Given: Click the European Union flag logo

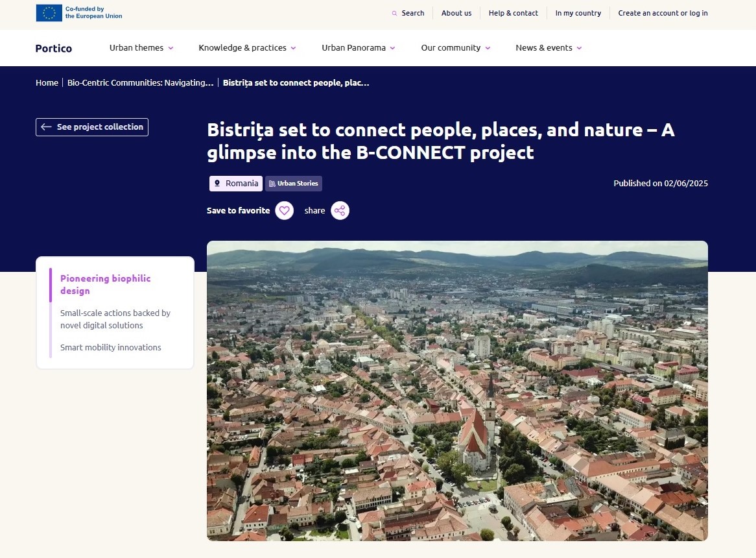Looking at the screenshot, I should pos(49,13).
